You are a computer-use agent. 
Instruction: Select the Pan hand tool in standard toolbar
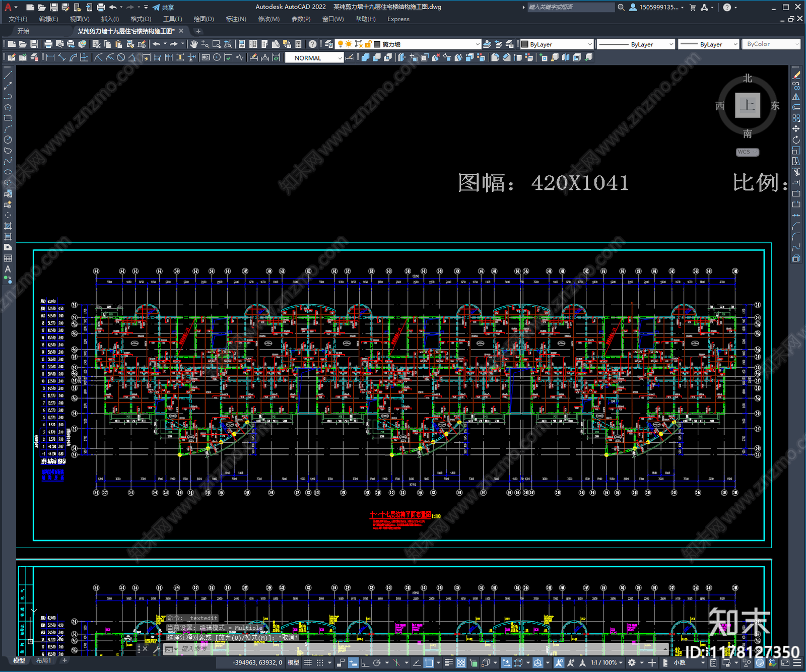pos(193,44)
